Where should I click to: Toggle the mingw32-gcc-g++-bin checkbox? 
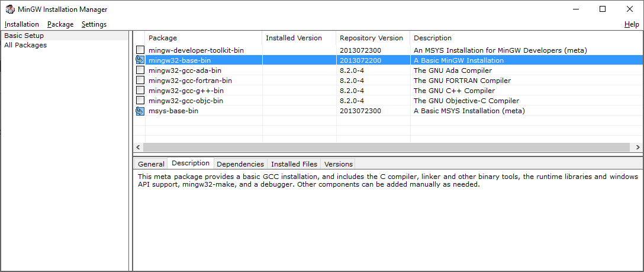(140, 91)
